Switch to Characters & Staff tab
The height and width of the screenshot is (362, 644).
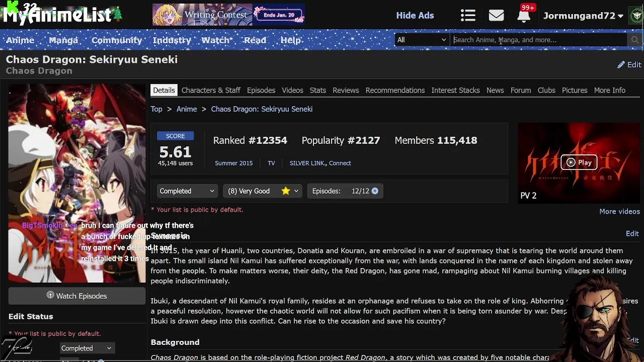tap(211, 90)
